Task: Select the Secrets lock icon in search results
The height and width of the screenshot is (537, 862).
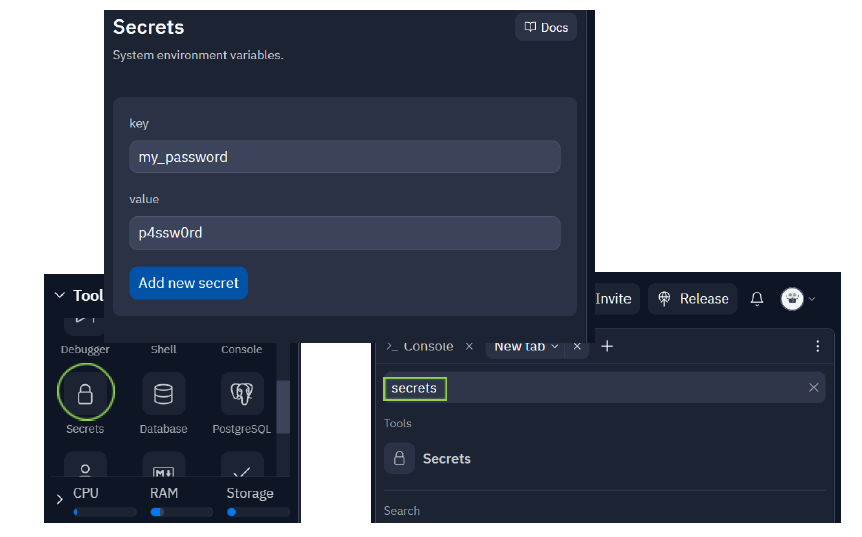Action: (x=399, y=459)
